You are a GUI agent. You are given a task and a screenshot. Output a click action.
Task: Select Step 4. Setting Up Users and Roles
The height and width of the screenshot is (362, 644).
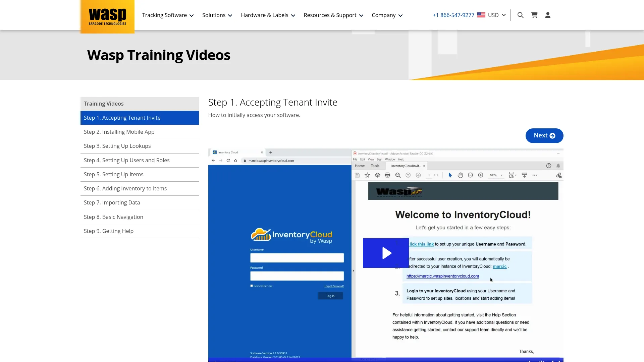(x=140, y=160)
